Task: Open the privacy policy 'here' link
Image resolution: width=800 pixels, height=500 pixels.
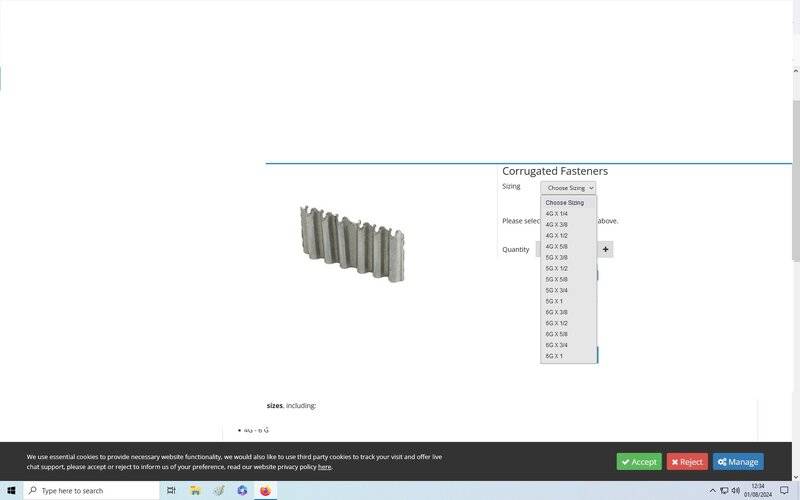Action: pos(324,467)
